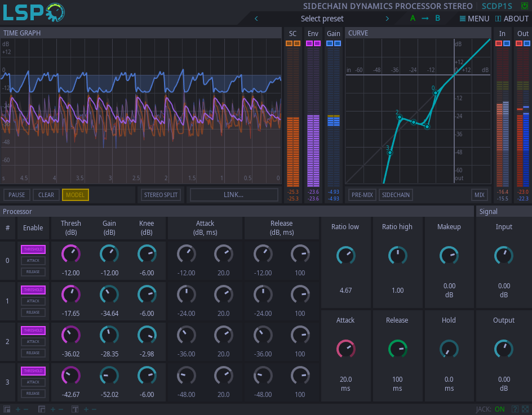Enable ATTACK for processor row 3
The width and height of the screenshot is (532, 415).
click(33, 382)
